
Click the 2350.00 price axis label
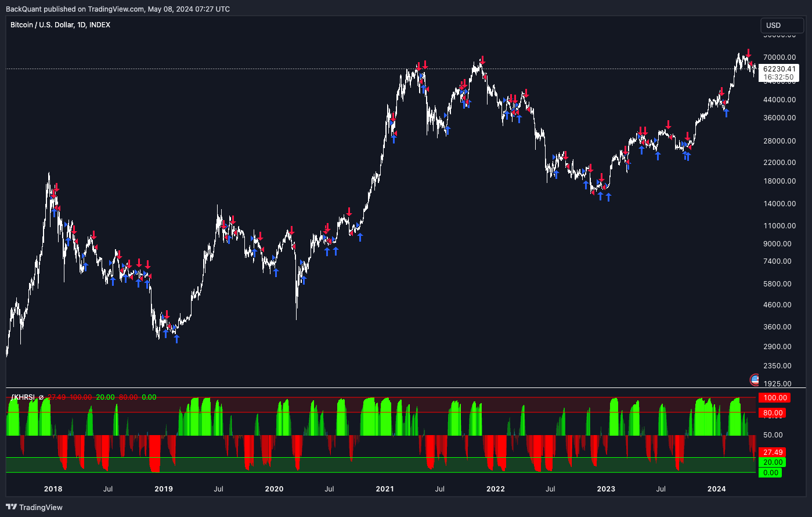coord(778,366)
